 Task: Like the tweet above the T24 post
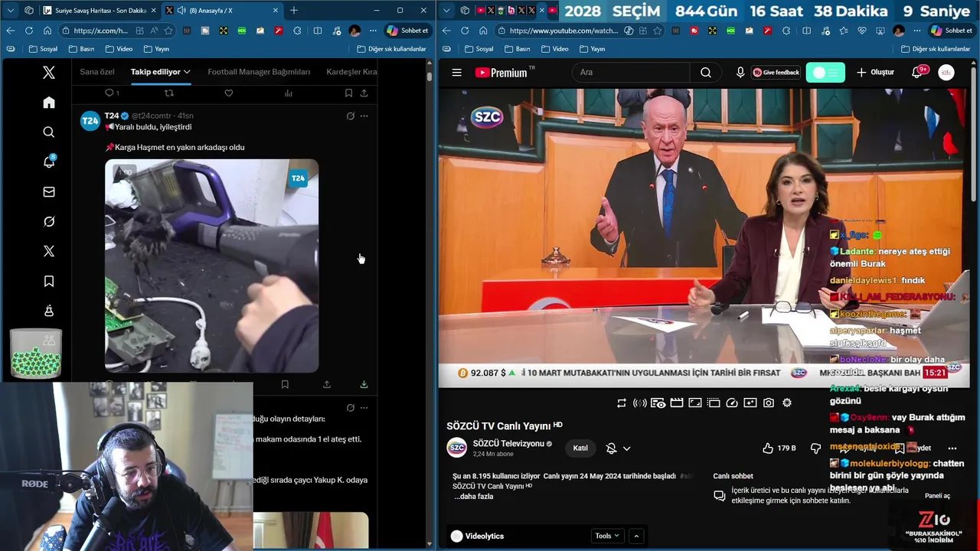[x=228, y=93]
